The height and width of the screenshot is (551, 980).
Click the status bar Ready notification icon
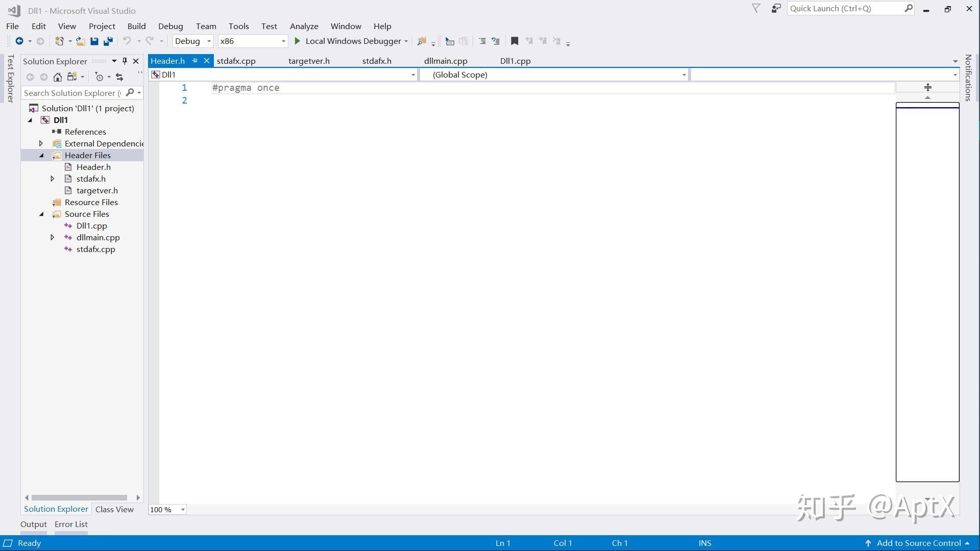[8, 543]
